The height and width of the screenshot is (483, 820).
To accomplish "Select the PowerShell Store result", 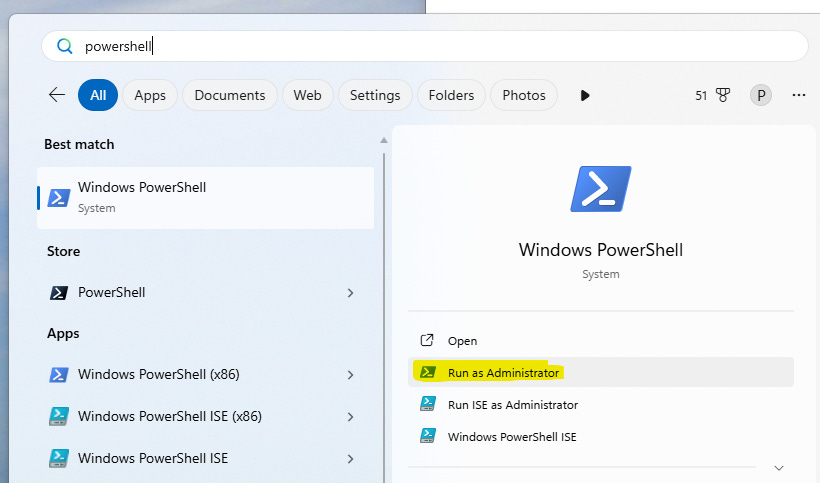I will pyautogui.click(x=205, y=293).
